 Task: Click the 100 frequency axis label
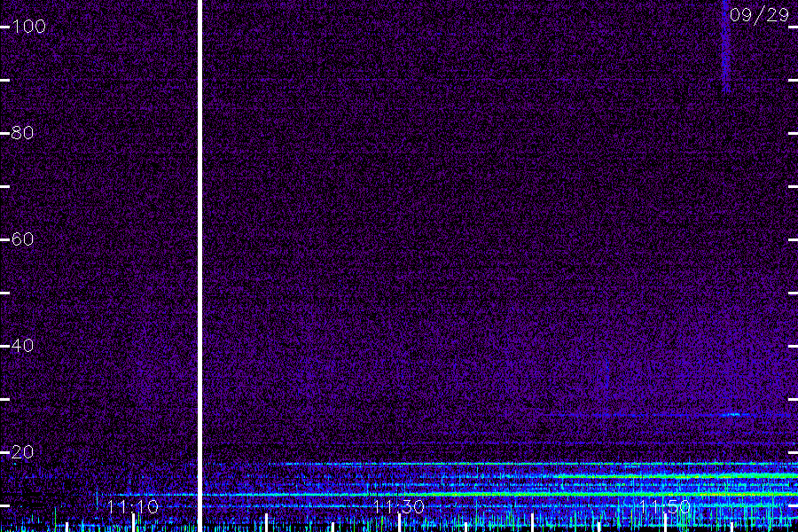point(29,27)
